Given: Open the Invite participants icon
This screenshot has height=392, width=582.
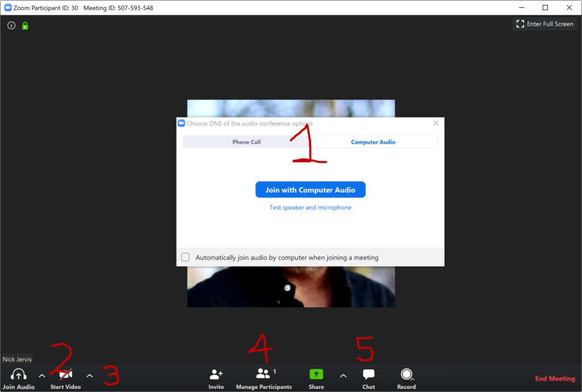Looking at the screenshot, I should tap(216, 374).
